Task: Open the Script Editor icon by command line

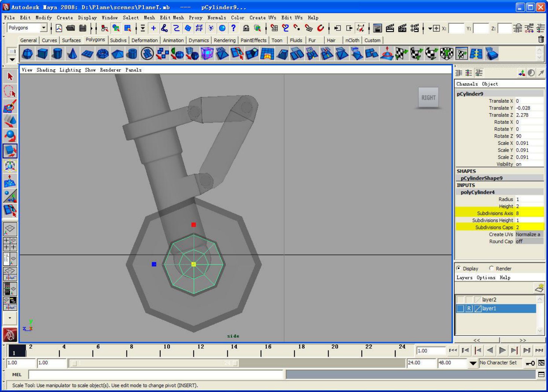Action: [x=541, y=375]
